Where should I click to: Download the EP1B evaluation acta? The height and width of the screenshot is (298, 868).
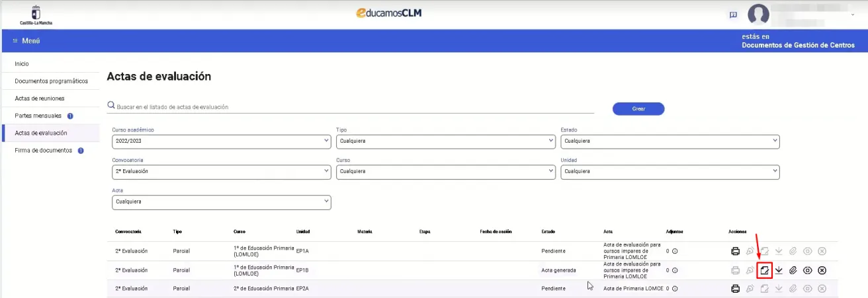point(779,270)
